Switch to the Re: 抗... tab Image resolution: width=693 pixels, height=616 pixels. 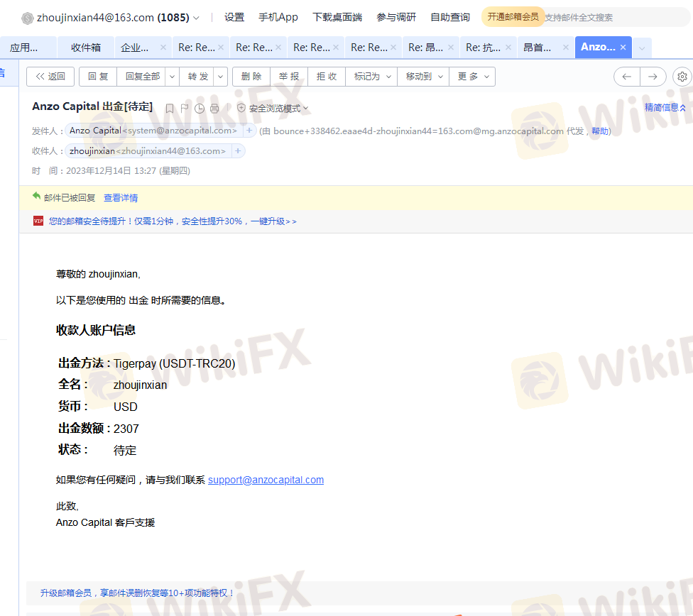[x=483, y=48]
